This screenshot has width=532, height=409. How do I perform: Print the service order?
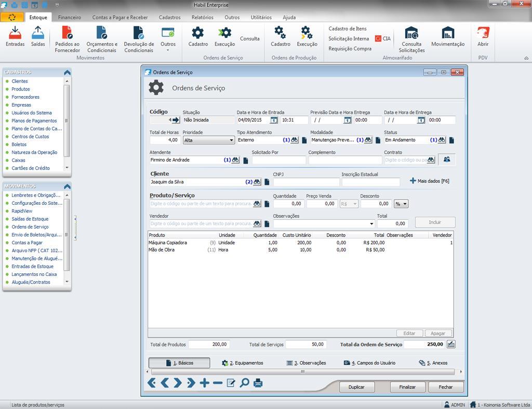258,383
